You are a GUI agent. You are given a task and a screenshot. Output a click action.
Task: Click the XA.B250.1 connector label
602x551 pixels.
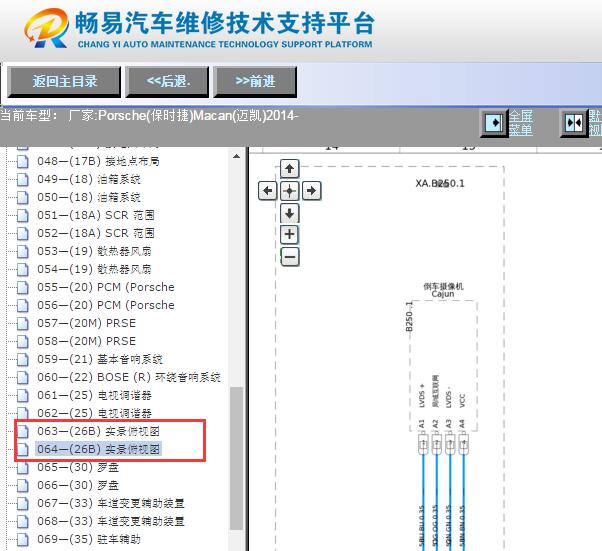[440, 183]
